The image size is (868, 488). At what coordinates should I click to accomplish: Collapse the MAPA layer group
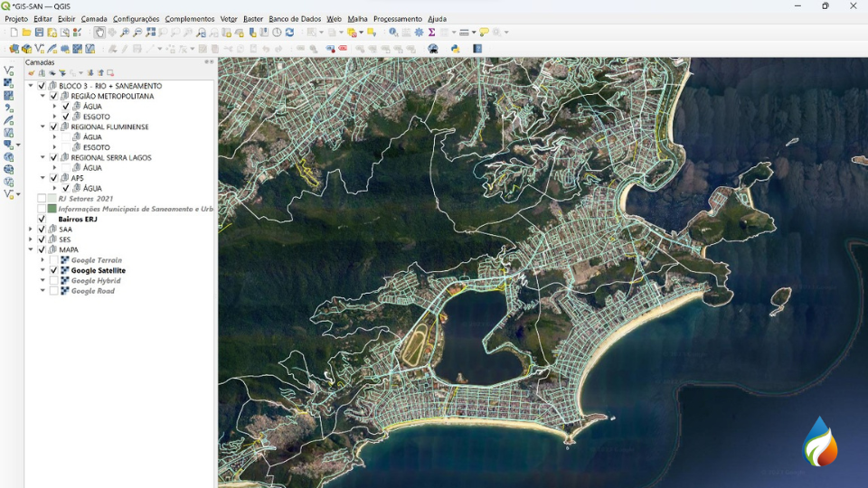click(x=31, y=249)
